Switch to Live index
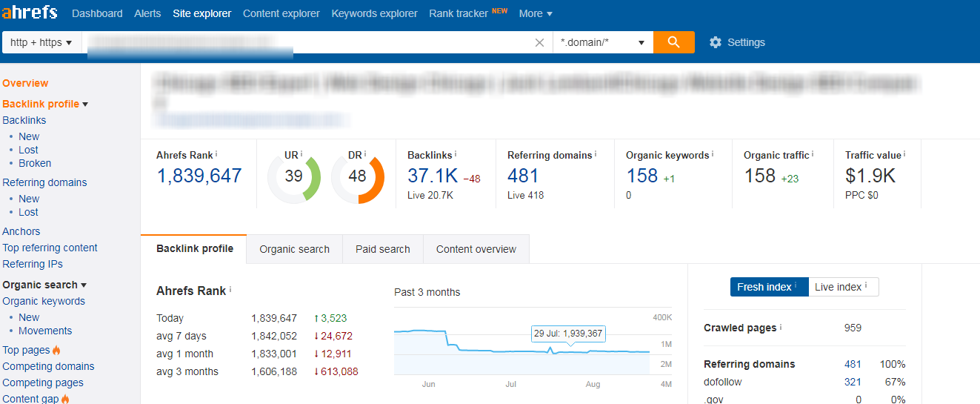Image resolution: width=980 pixels, height=404 pixels. [843, 287]
